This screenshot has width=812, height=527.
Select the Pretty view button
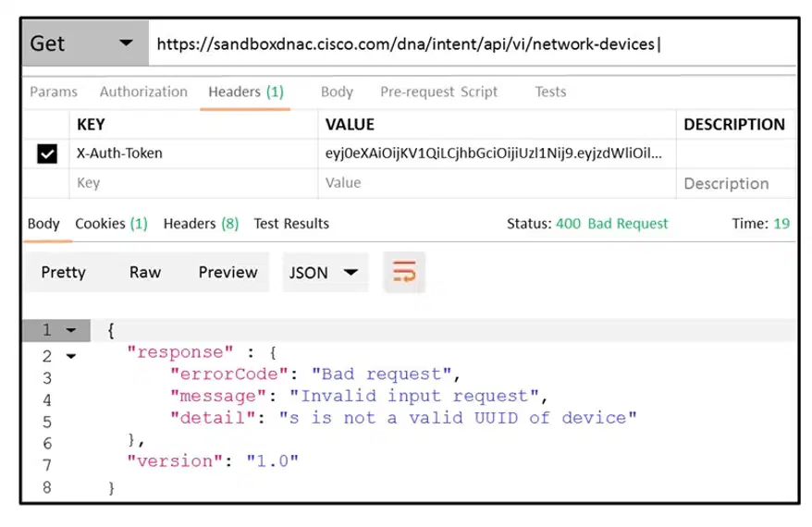63,273
